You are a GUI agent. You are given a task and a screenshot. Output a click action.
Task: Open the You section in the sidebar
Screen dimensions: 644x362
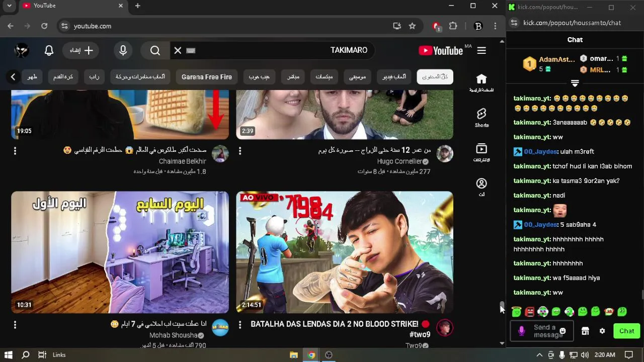tap(481, 187)
